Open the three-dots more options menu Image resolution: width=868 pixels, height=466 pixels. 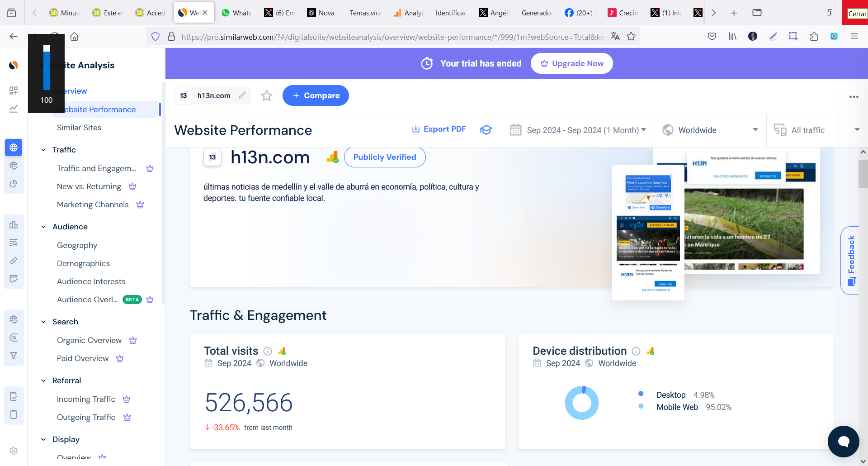coord(854,97)
